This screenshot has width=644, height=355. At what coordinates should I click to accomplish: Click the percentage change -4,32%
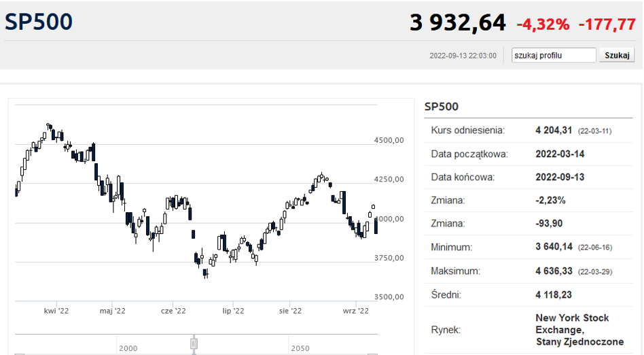point(543,24)
